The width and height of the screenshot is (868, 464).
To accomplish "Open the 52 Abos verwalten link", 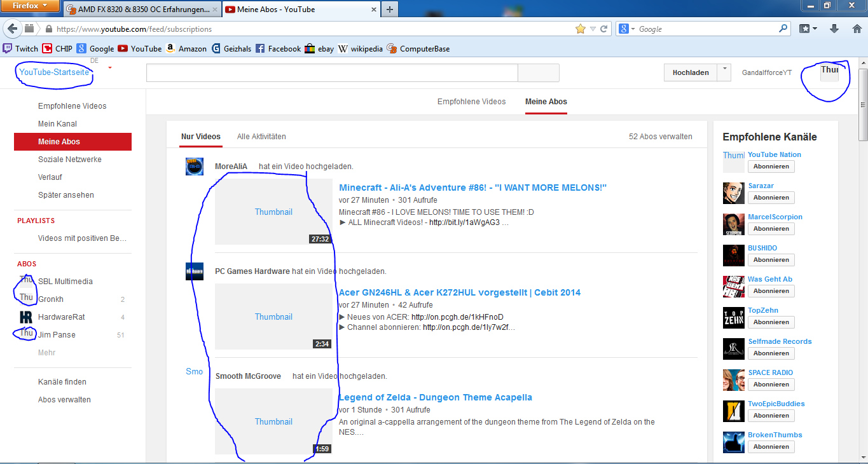I will tap(661, 137).
